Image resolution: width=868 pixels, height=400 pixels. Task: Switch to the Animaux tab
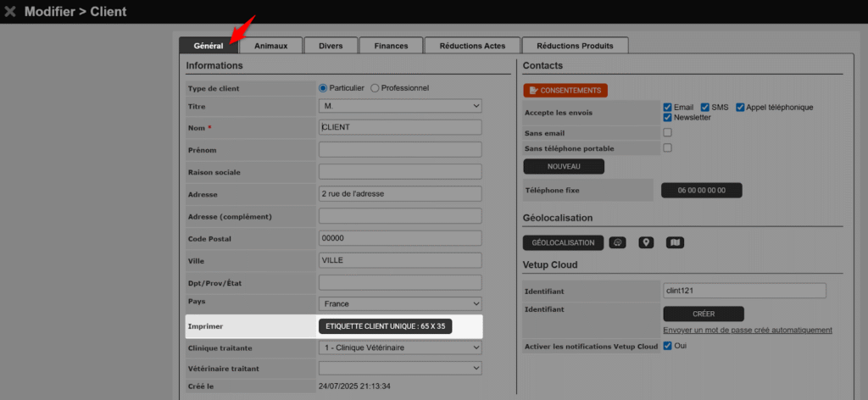[x=270, y=46]
